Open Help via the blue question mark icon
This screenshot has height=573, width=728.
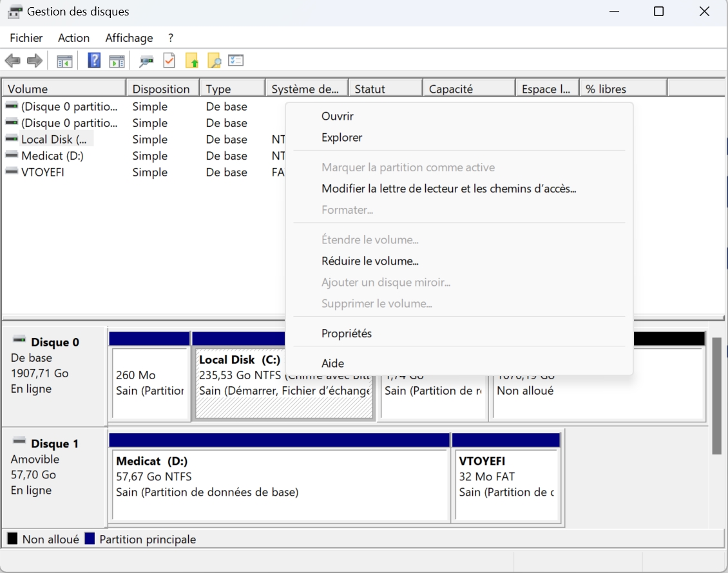point(94,61)
